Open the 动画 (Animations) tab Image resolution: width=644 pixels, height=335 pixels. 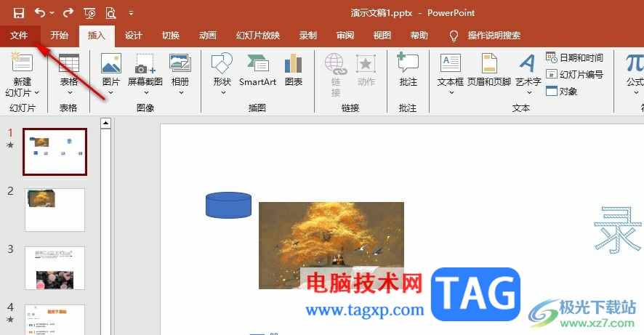208,36
